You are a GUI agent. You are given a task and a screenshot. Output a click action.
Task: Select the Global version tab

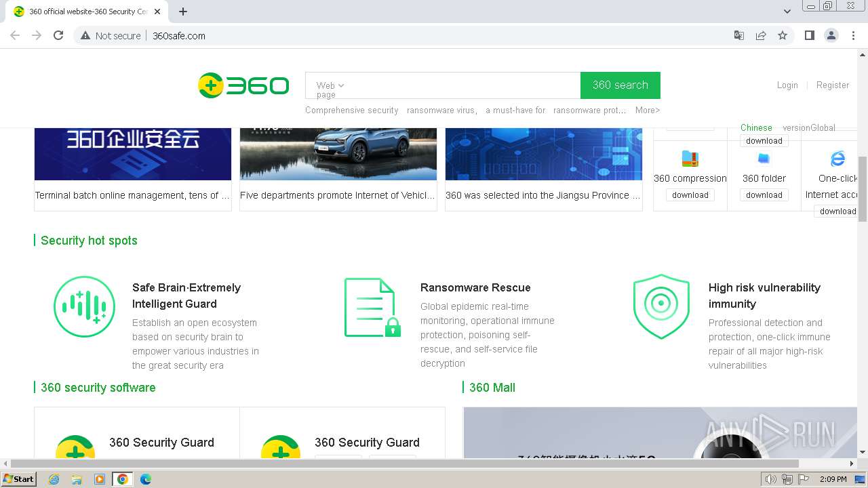809,127
